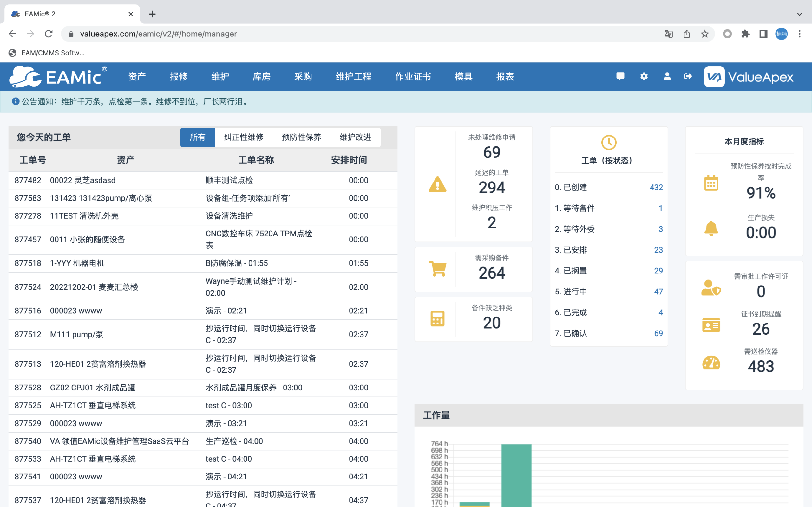The image size is (812, 507).
Task: Click the certificate ID card icon
Action: [x=711, y=325]
